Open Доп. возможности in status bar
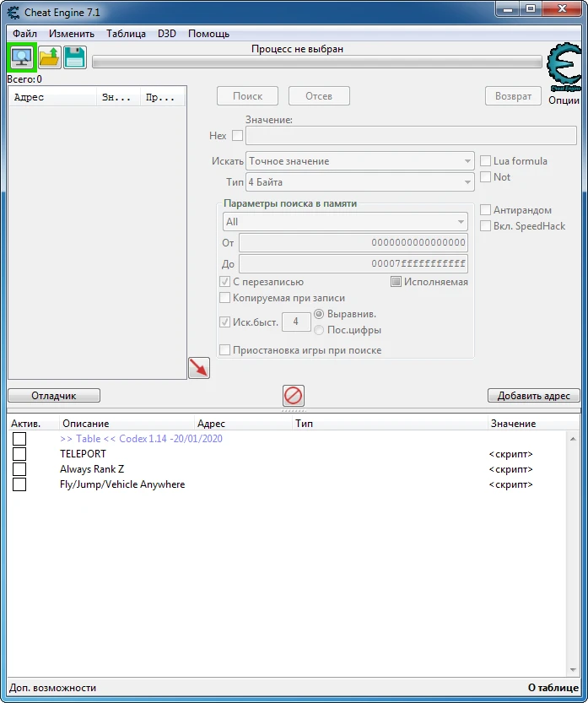The width and height of the screenshot is (588, 703). point(53,688)
